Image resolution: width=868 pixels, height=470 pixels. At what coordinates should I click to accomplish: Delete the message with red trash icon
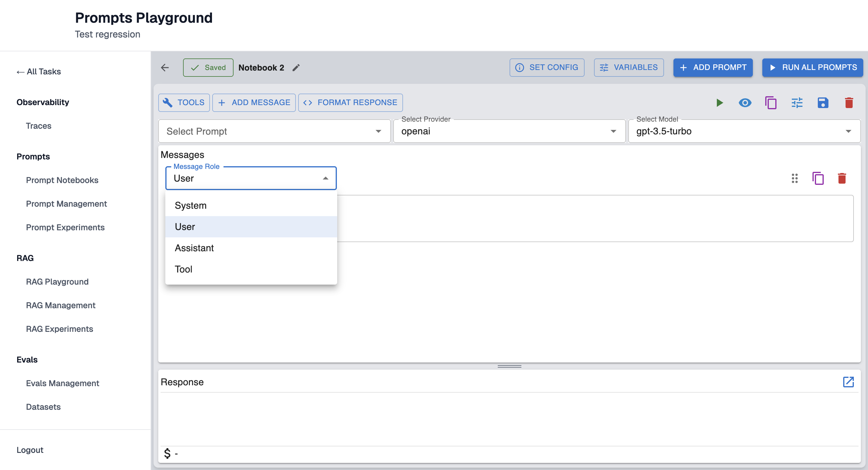[x=842, y=178]
